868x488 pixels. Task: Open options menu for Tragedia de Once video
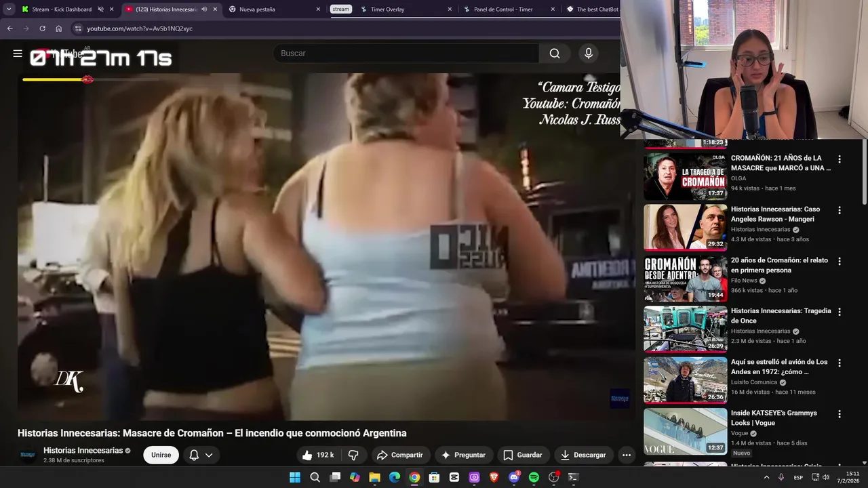click(840, 312)
